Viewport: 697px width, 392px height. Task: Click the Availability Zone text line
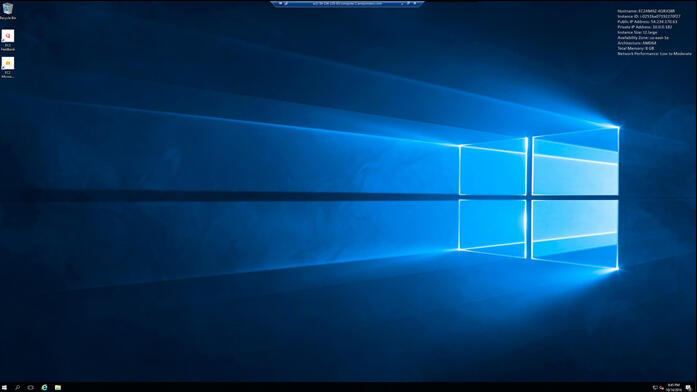pos(643,38)
